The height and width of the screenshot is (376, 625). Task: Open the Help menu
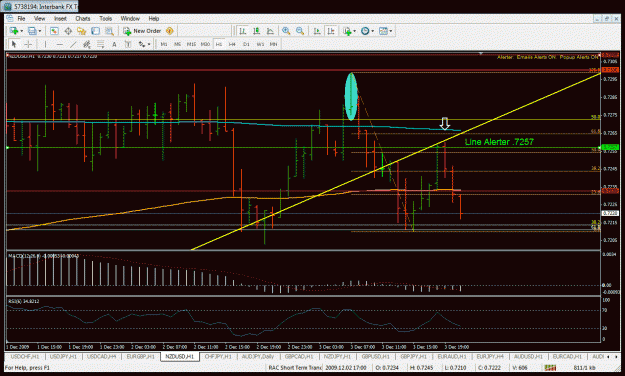153,18
